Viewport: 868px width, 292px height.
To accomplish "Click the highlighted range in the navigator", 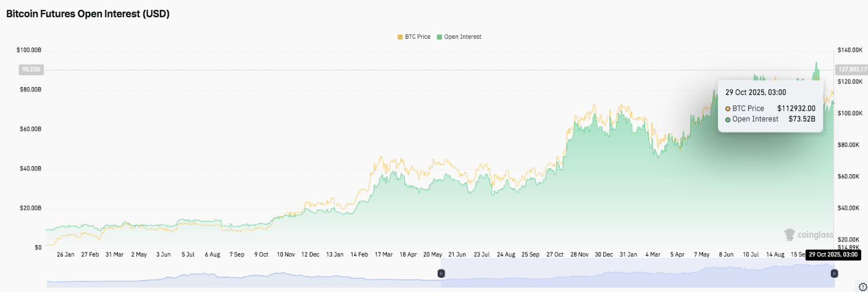I will tap(636, 273).
